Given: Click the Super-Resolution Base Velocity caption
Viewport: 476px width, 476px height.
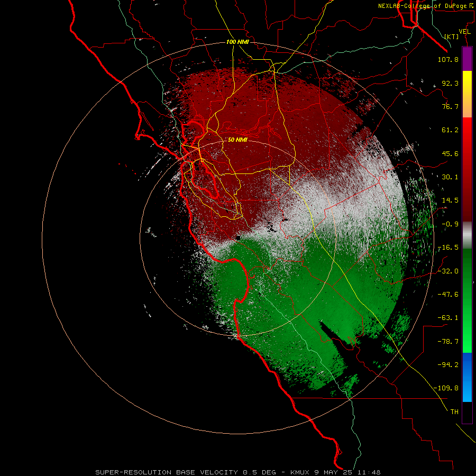Looking at the screenshot, I should [237, 472].
